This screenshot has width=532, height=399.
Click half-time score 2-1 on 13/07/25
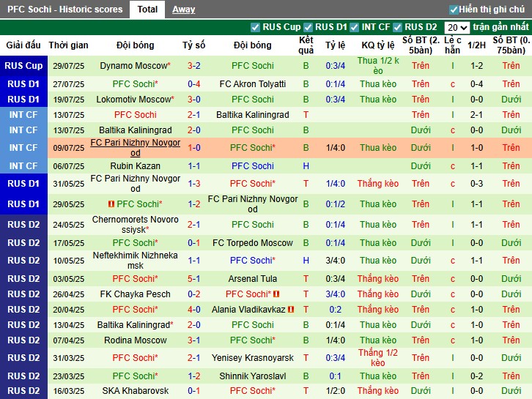click(x=477, y=115)
